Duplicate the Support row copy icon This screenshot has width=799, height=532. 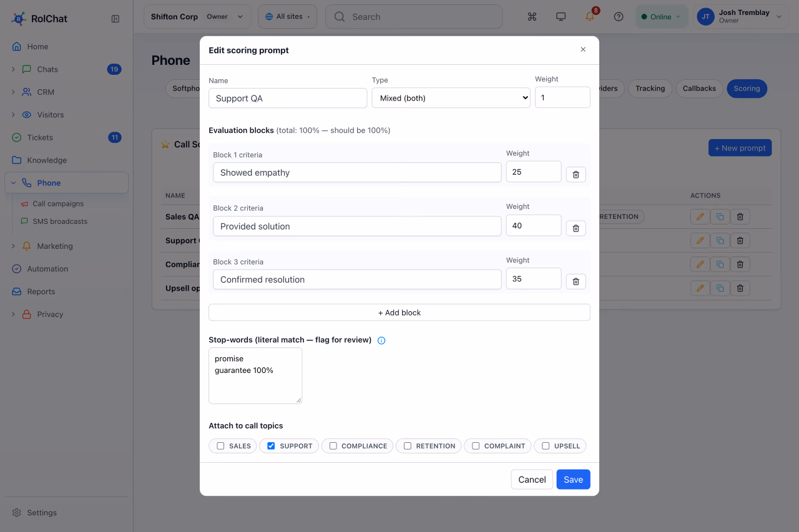point(720,240)
